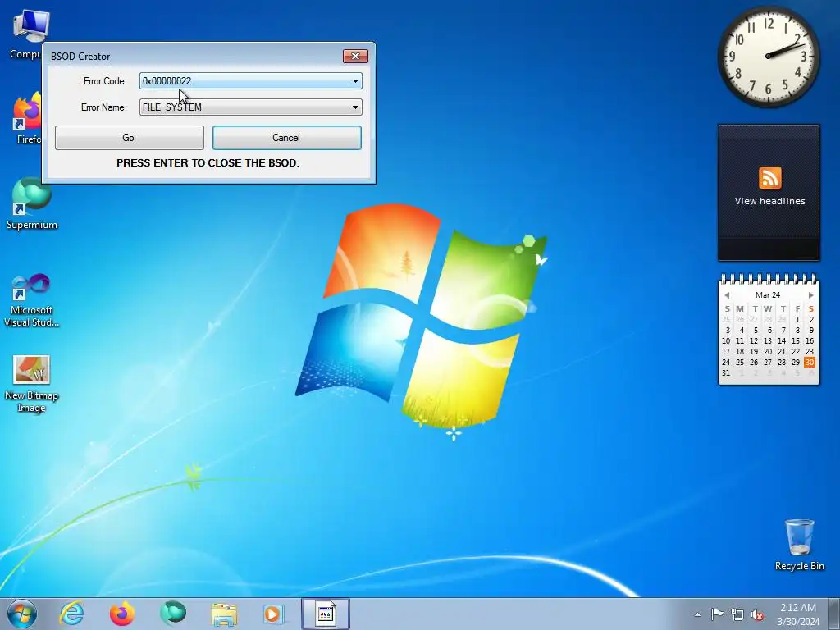Select day 30 in the calendar gadget
840x630 pixels.
[810, 363]
